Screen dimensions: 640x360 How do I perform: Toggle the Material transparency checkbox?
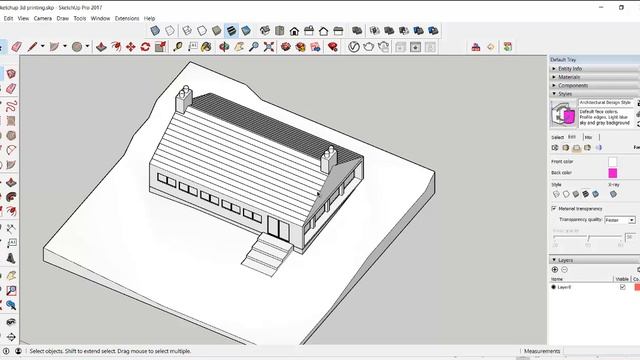point(554,209)
